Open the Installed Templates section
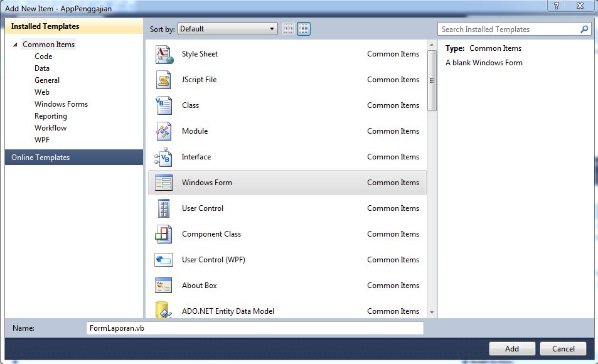Screen dimensions: 598x364 pos(74,26)
